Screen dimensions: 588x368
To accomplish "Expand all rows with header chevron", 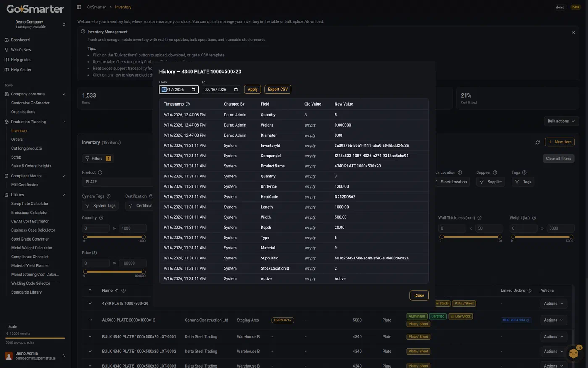I will (90, 291).
